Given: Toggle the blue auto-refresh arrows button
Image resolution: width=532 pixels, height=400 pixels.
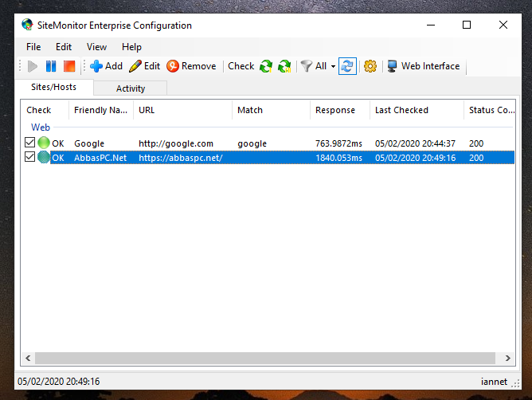Looking at the screenshot, I should [x=347, y=66].
